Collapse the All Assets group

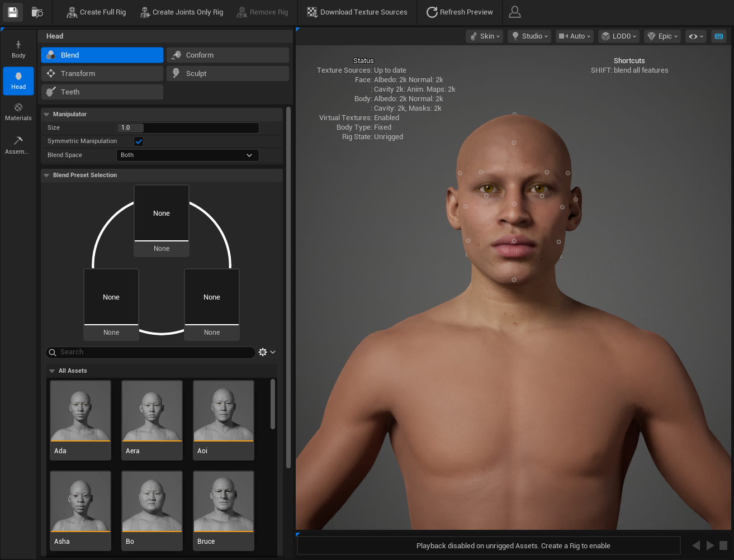click(52, 371)
